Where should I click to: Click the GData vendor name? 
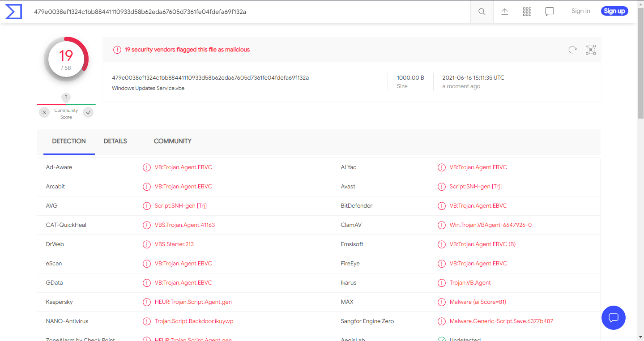(54, 283)
